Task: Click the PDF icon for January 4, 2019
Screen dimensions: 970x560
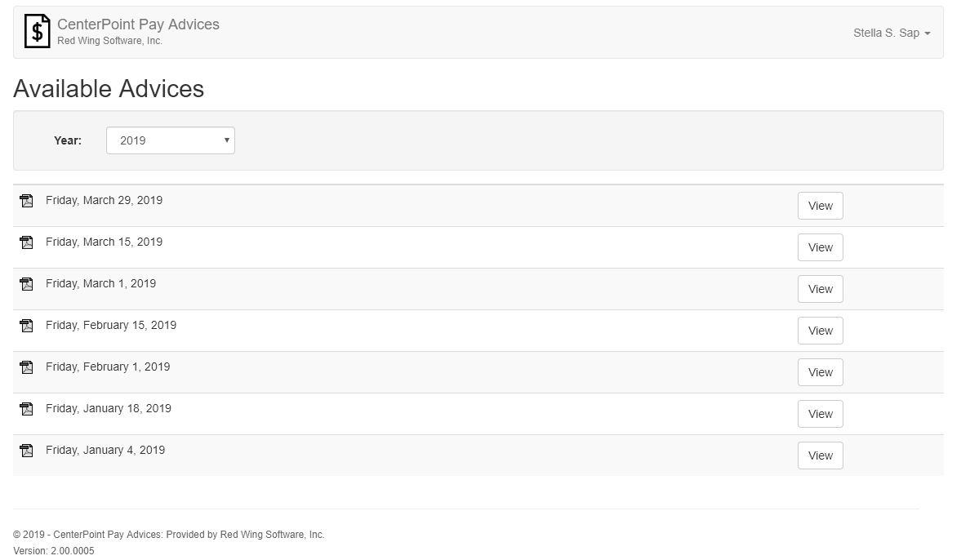Action: tap(27, 451)
